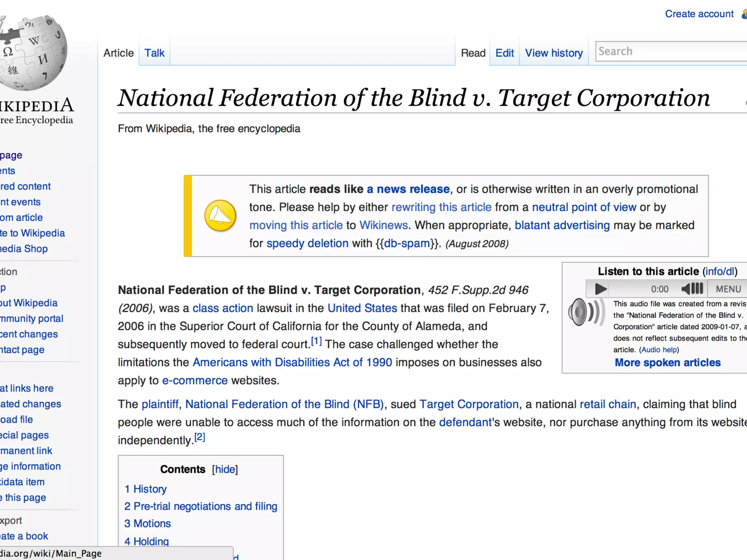Open the audio player MENU
The width and height of the screenshot is (747, 560).
pyautogui.click(x=728, y=289)
